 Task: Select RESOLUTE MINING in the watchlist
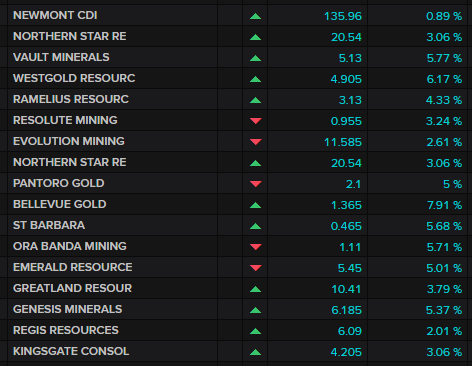[65, 120]
